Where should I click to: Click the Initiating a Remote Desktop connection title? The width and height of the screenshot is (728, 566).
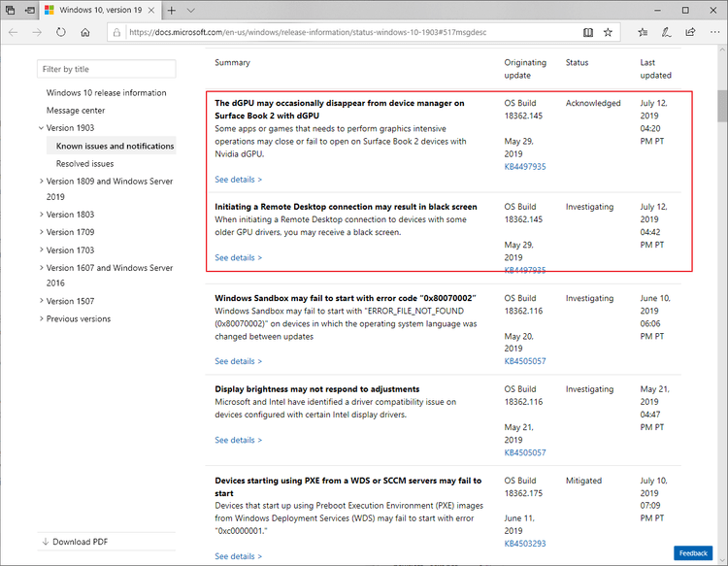pyautogui.click(x=346, y=207)
